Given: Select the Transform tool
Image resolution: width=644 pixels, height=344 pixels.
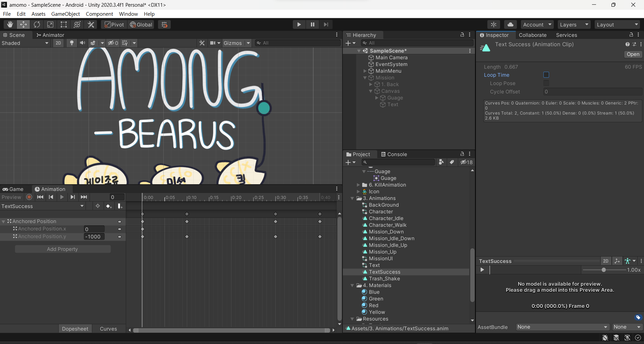Looking at the screenshot, I should (x=77, y=24).
